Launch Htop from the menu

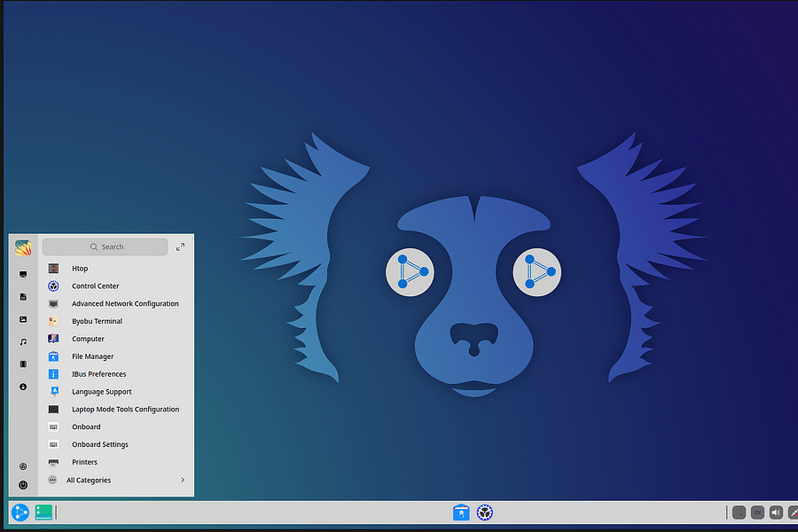point(80,268)
